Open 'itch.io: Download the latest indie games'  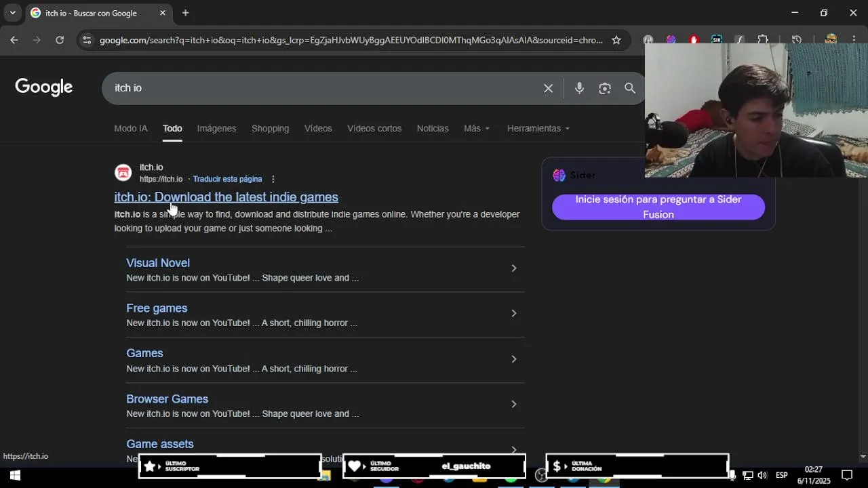tap(226, 197)
